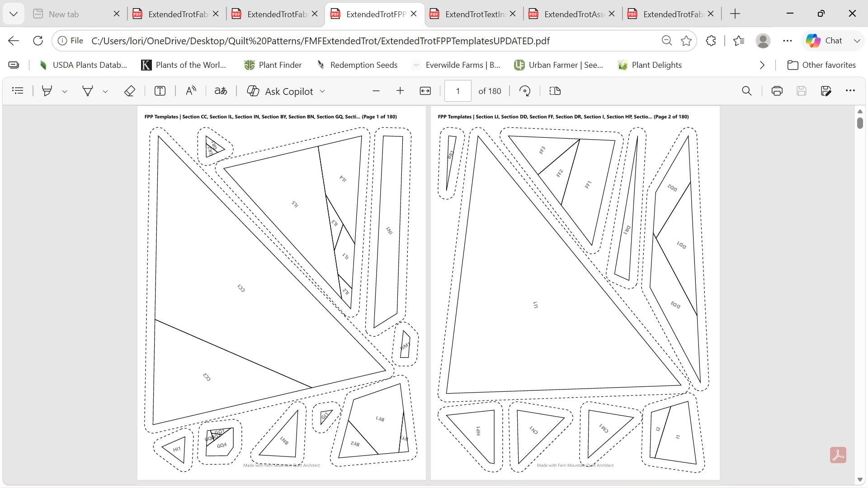Rotate the PDF page
This screenshot has width=868, height=488.
pyautogui.click(x=525, y=91)
